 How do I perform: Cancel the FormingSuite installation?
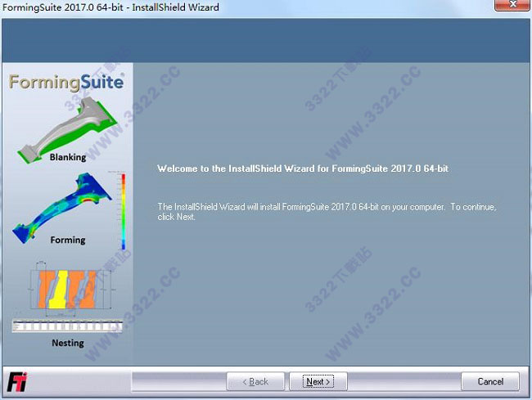[490, 381]
